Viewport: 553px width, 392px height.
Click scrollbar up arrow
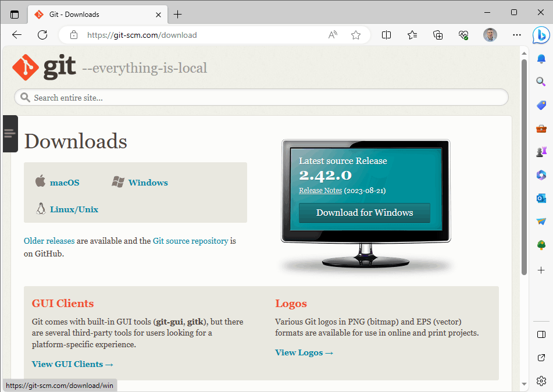524,54
